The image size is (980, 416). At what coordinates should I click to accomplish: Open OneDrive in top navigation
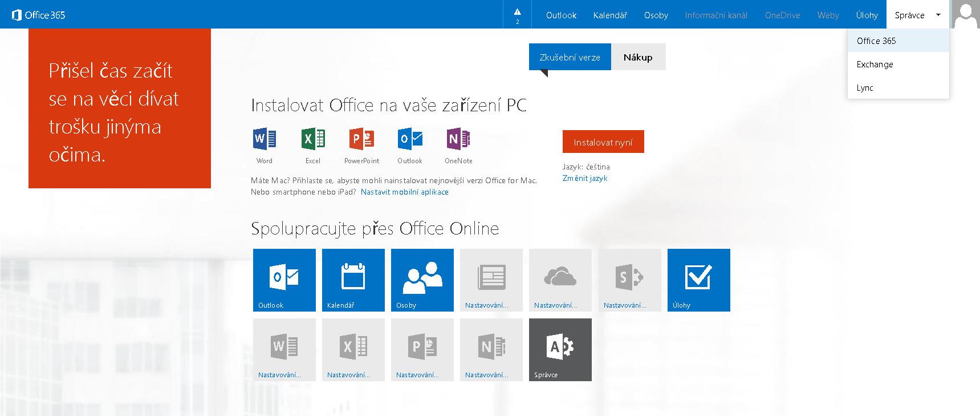point(783,15)
